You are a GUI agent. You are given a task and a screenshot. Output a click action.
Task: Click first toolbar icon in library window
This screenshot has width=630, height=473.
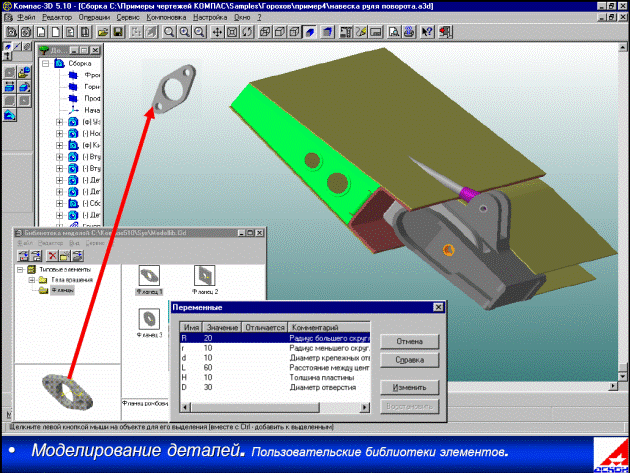pos(24,256)
